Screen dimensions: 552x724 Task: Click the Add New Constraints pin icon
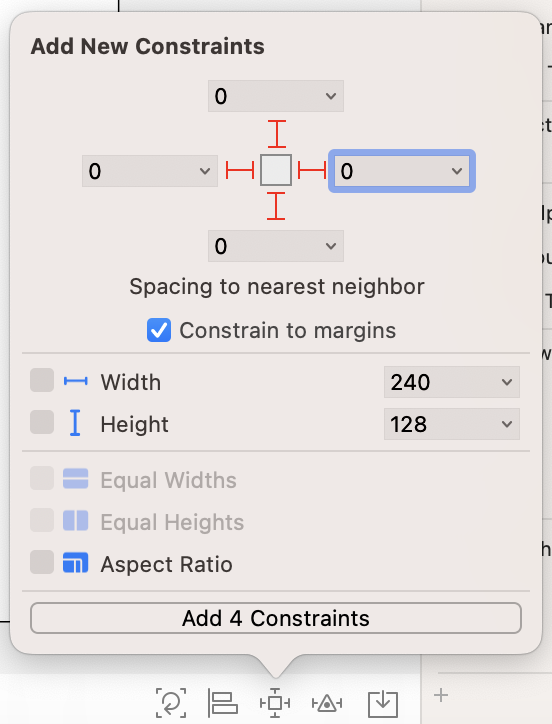275,703
